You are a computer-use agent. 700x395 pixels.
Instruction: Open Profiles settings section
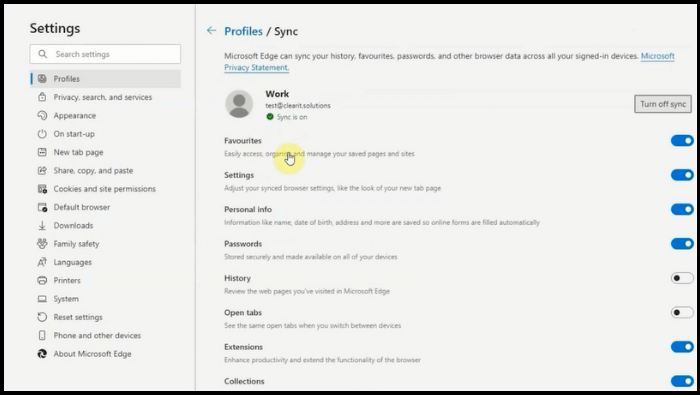[x=105, y=79]
